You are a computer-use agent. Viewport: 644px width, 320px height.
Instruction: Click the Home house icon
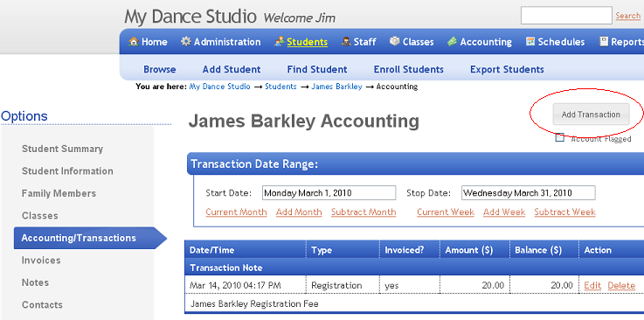click(x=133, y=41)
